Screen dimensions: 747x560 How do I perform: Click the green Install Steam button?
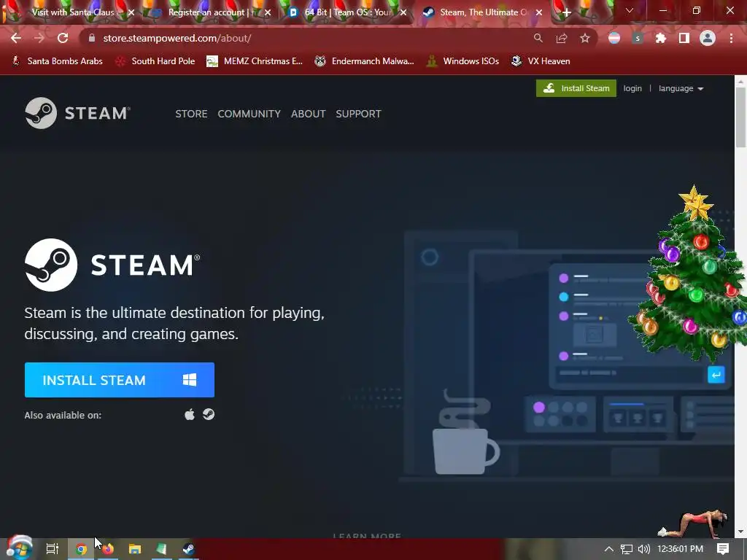click(576, 88)
